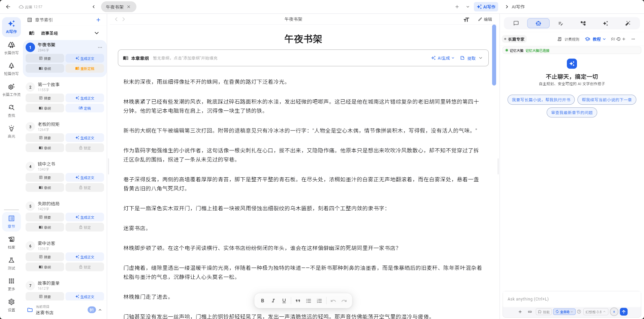Toggle italic formatting
Viewport: 644px width, 319px height.
point(273,301)
